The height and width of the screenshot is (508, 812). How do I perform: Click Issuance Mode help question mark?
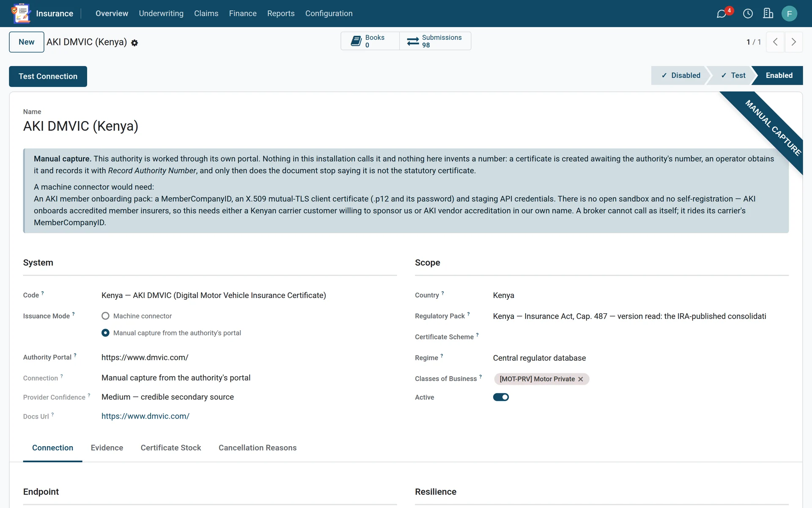click(x=74, y=314)
